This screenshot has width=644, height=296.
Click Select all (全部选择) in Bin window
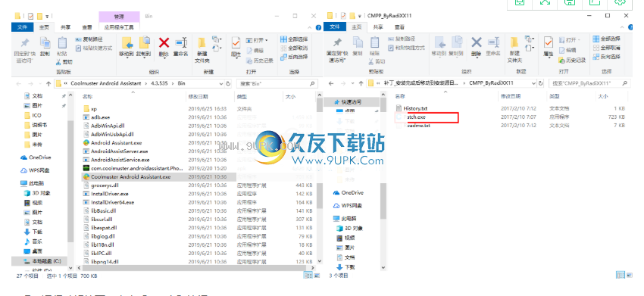click(x=294, y=39)
